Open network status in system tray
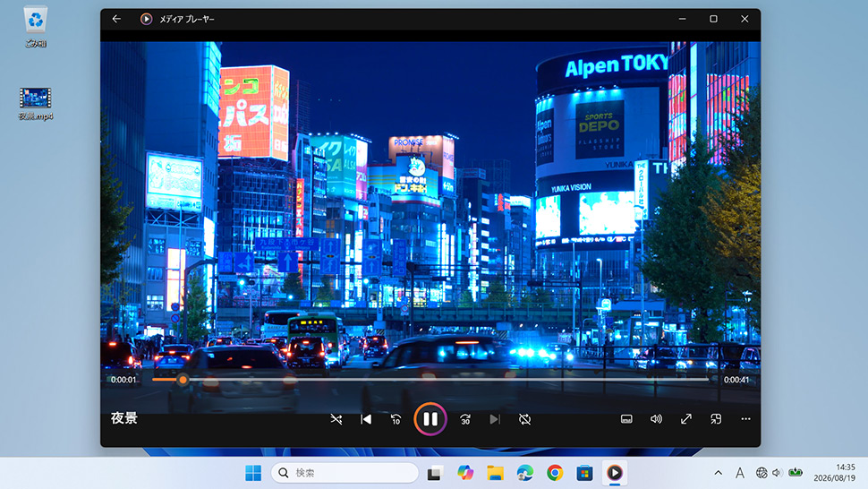 [x=762, y=473]
